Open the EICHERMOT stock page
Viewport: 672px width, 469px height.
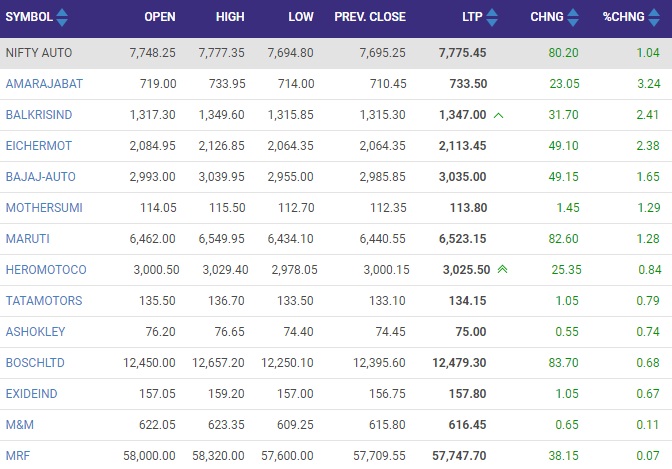tap(39, 146)
